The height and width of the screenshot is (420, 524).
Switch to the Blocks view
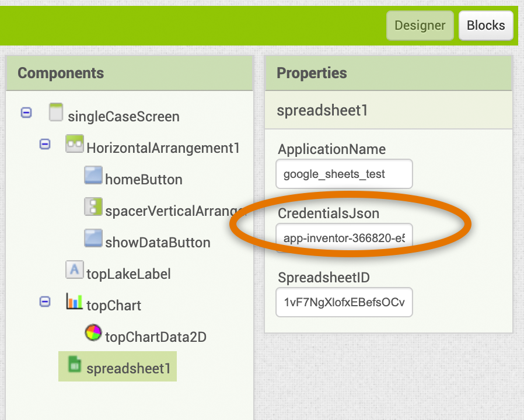tap(486, 26)
